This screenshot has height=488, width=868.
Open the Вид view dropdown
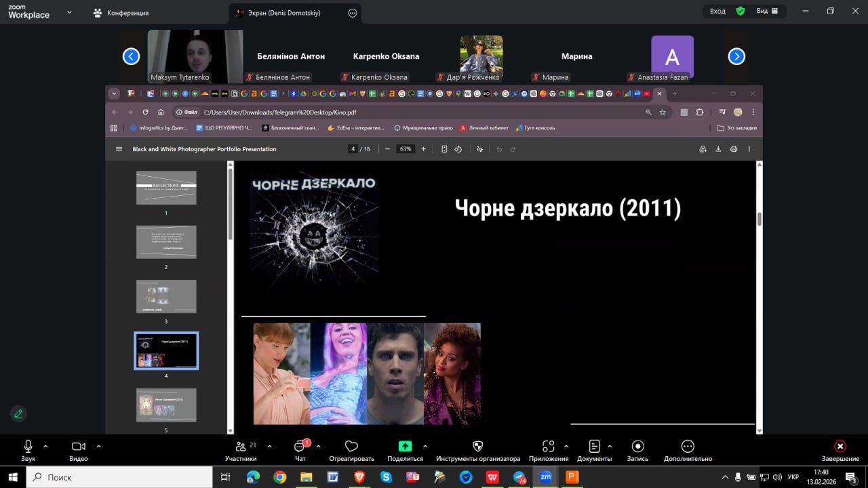[767, 12]
